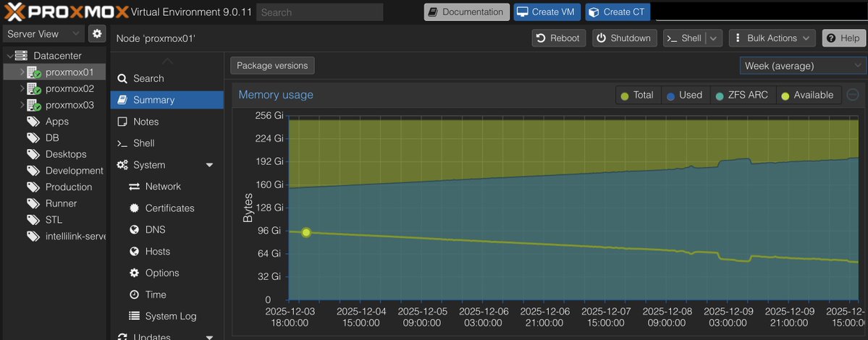The image size is (868, 340).
Task: Click inside the top Search field
Action: tap(319, 12)
